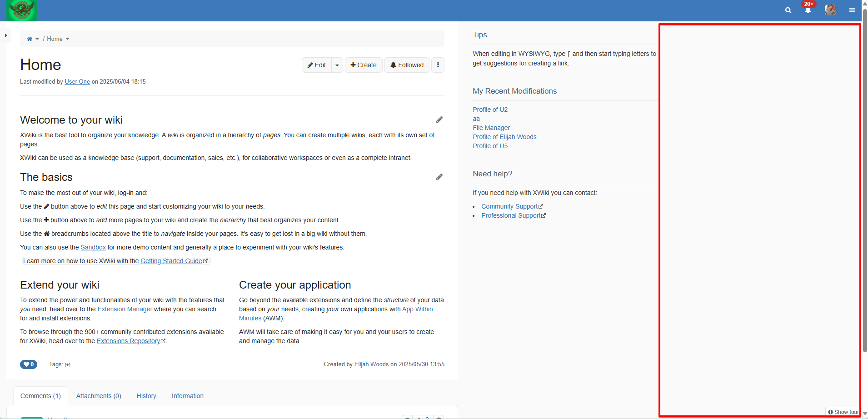This screenshot has height=419, width=868.
Task: Click the Home breadcrumb link
Action: pyautogui.click(x=55, y=39)
